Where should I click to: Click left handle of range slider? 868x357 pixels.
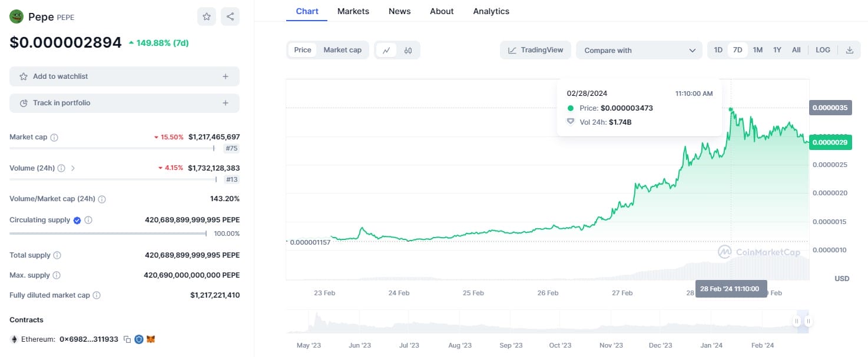point(797,321)
